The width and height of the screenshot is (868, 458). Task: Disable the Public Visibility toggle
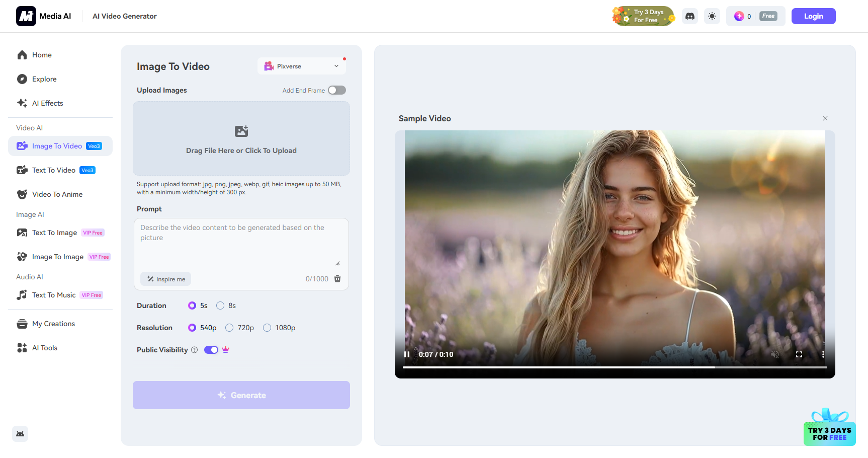click(x=211, y=349)
